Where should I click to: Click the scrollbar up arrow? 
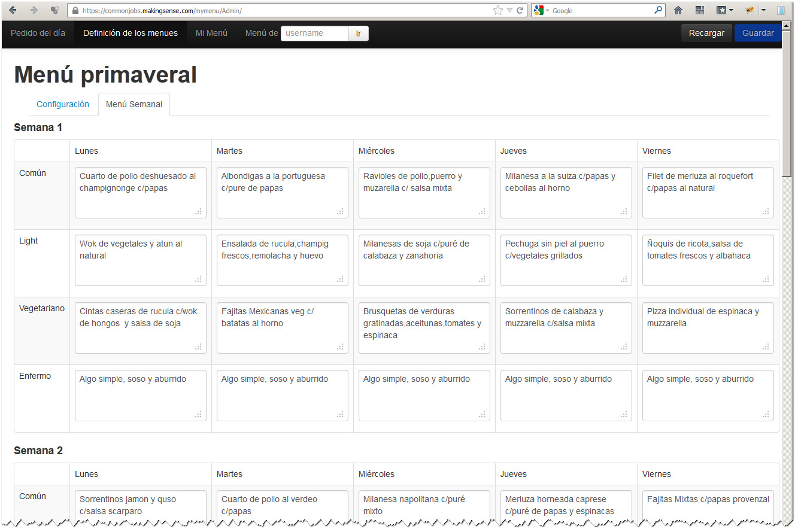click(x=788, y=26)
